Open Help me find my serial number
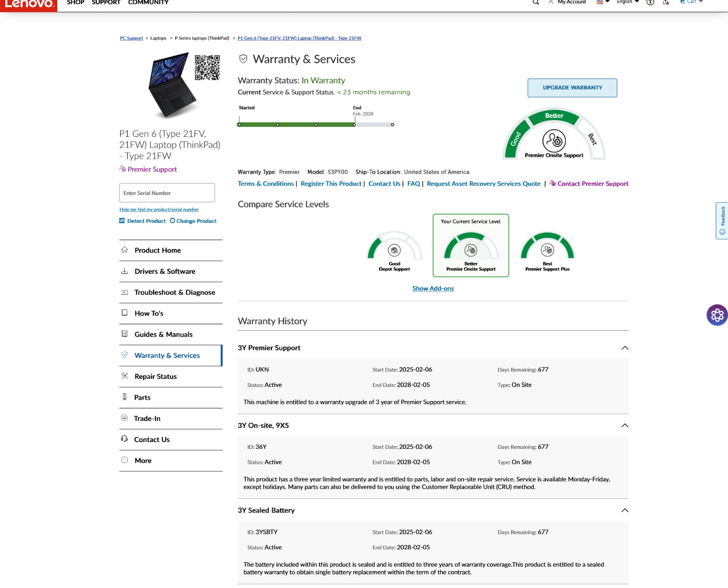728x588 pixels. (x=159, y=210)
